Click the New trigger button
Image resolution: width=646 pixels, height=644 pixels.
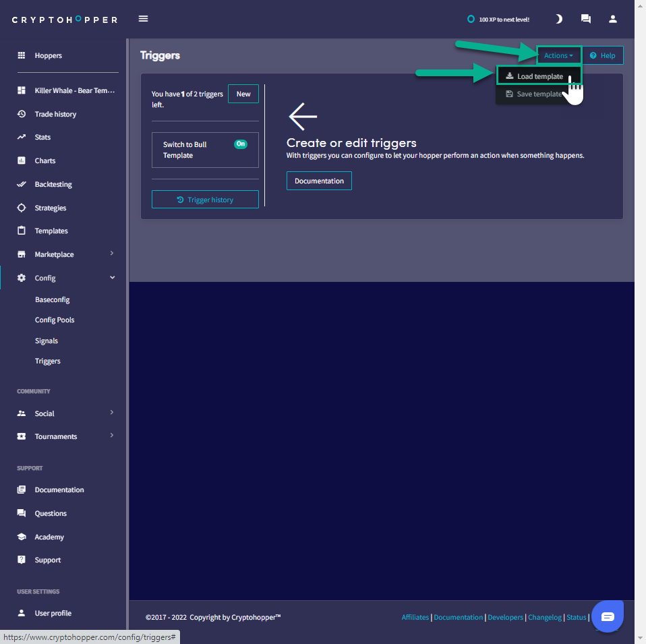[x=243, y=94]
